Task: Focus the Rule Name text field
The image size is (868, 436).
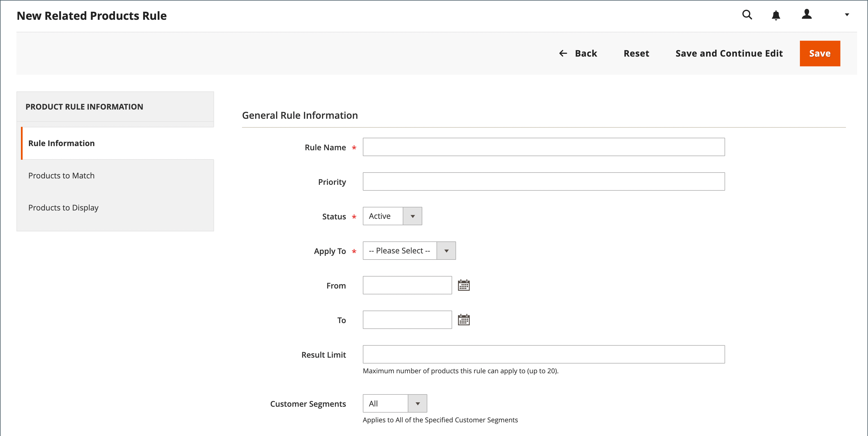Action: tap(543, 147)
